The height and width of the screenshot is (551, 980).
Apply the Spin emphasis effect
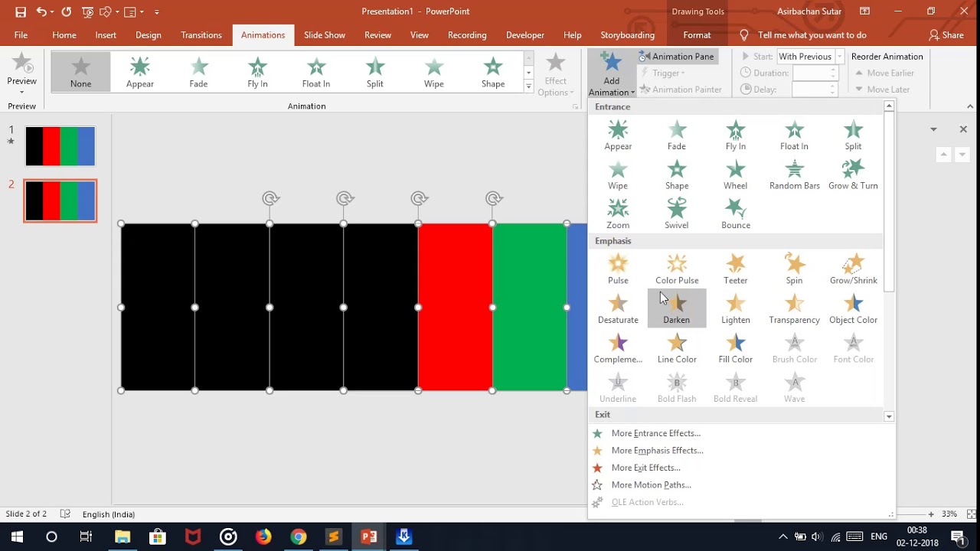pyautogui.click(x=794, y=269)
